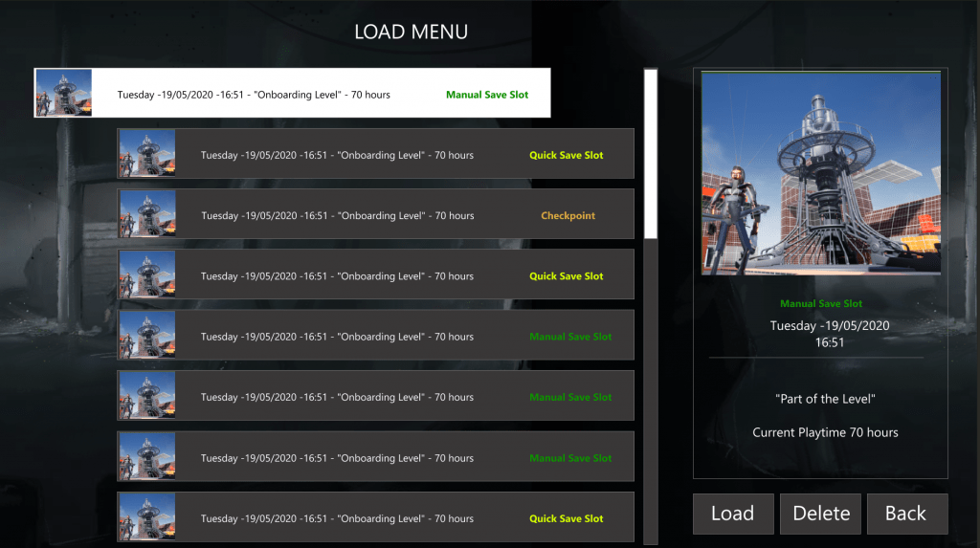Go back with the Back button
This screenshot has height=548, width=980.
(907, 514)
